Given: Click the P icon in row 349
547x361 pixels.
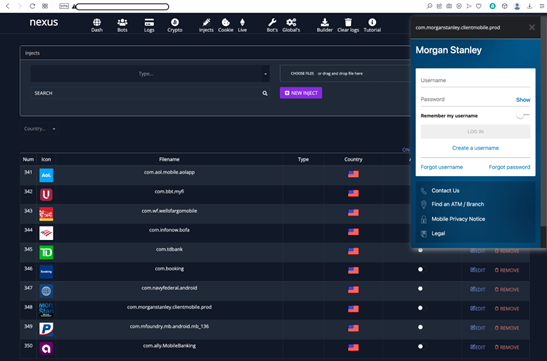Looking at the screenshot, I should coord(46,329).
